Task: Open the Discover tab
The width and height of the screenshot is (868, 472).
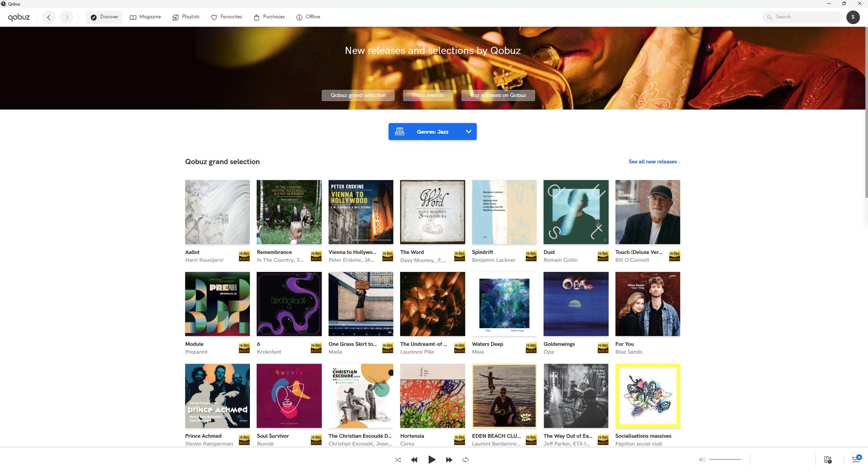Action: 104,17
